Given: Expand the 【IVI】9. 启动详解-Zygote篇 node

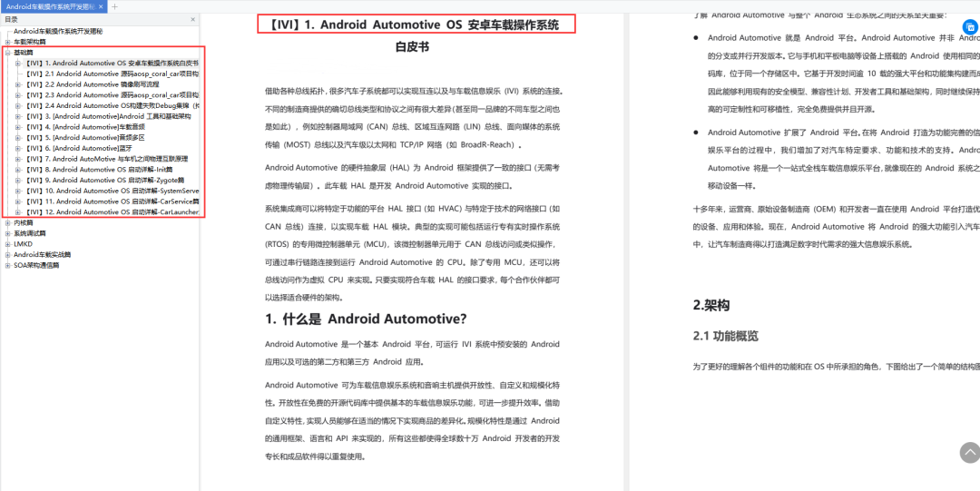Looking at the screenshot, I should (x=17, y=180).
